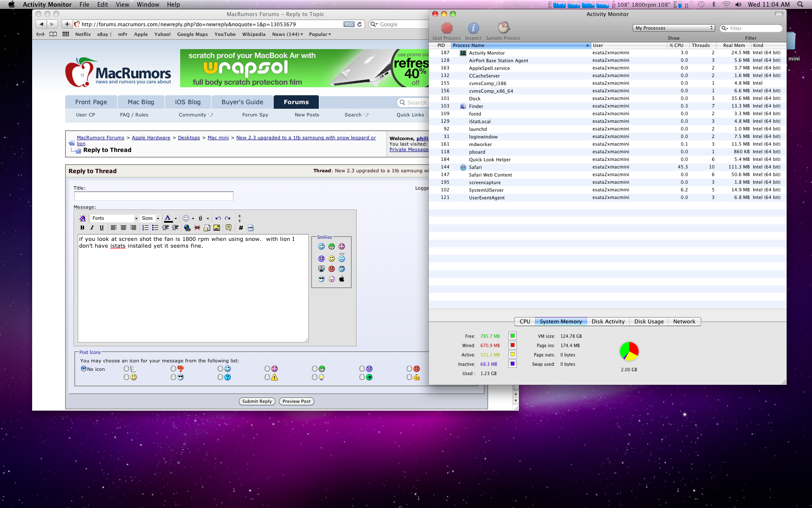Click the Inspect info icon
812x508 pixels.
click(x=473, y=28)
